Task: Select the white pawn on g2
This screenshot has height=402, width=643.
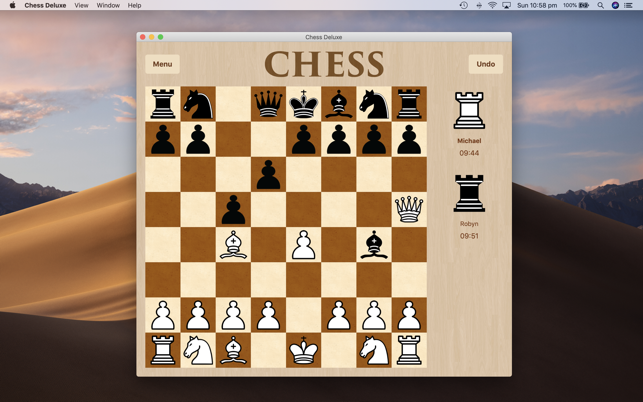Action: [x=374, y=315]
